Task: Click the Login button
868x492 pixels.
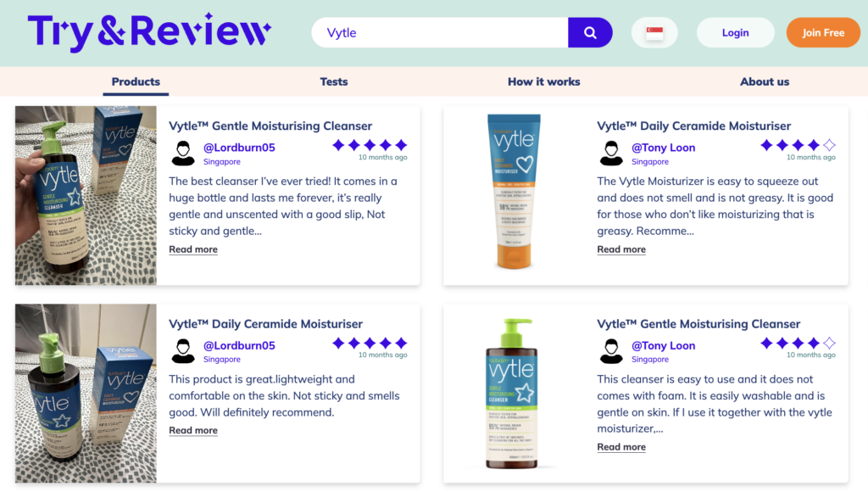Action: coord(735,33)
